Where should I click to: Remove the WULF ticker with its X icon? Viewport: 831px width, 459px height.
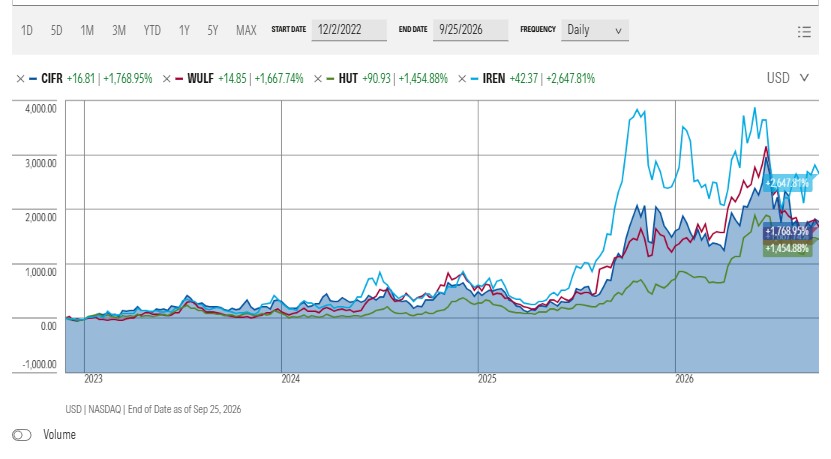click(166, 79)
